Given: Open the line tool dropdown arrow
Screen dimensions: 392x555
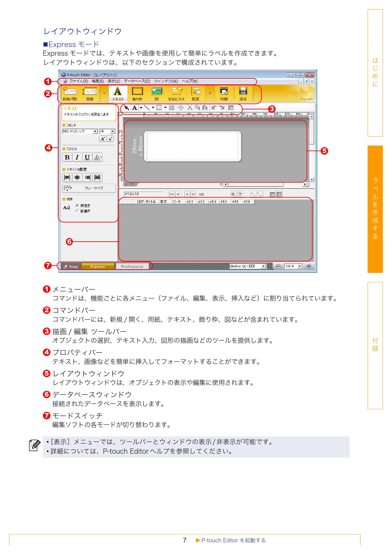Looking at the screenshot, I should click(153, 108).
